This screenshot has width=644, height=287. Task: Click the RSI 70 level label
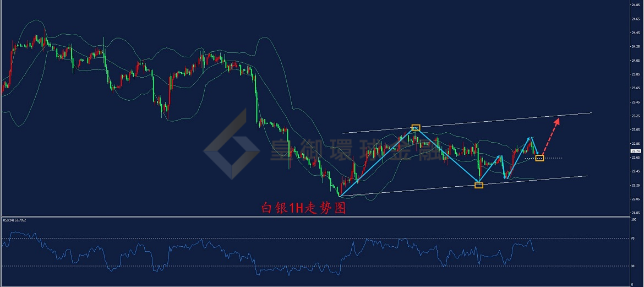(635, 239)
